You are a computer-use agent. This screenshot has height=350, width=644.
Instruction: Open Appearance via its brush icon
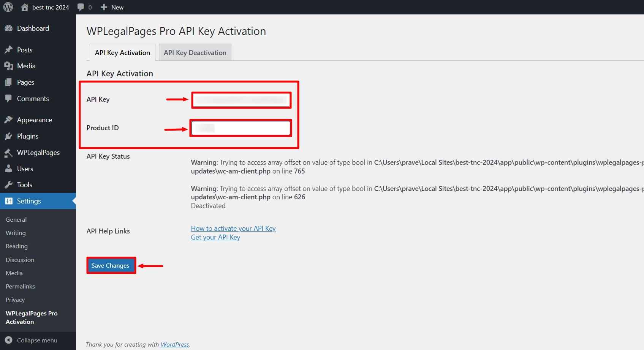(9, 119)
